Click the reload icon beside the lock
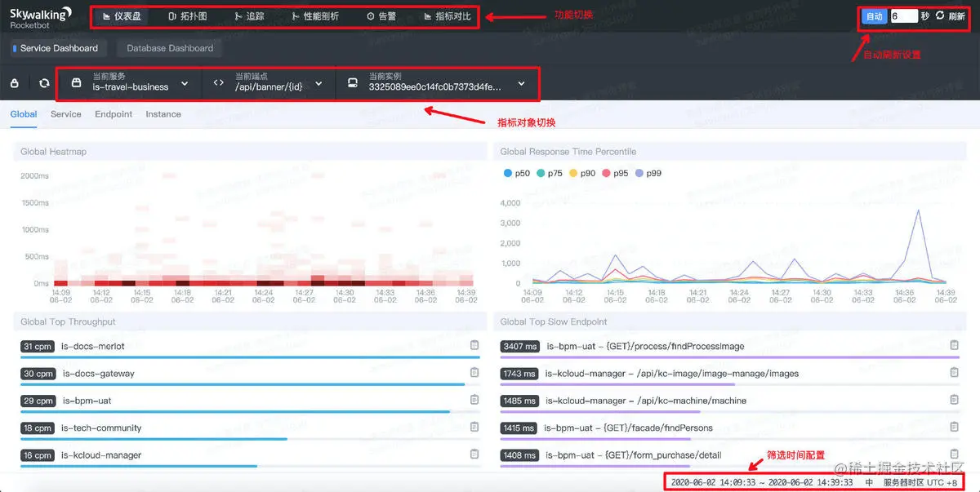980x492 pixels. coord(43,83)
